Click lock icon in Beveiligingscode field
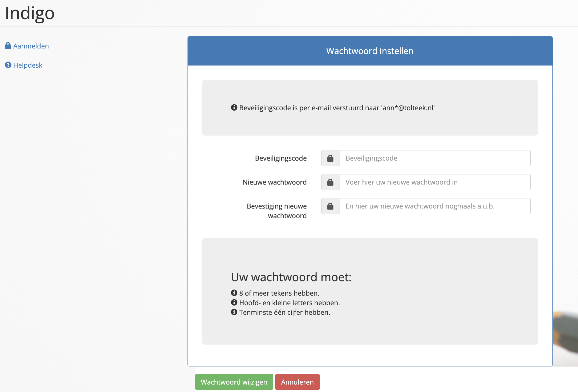Image resolution: width=578 pixels, height=392 pixels. [330, 158]
